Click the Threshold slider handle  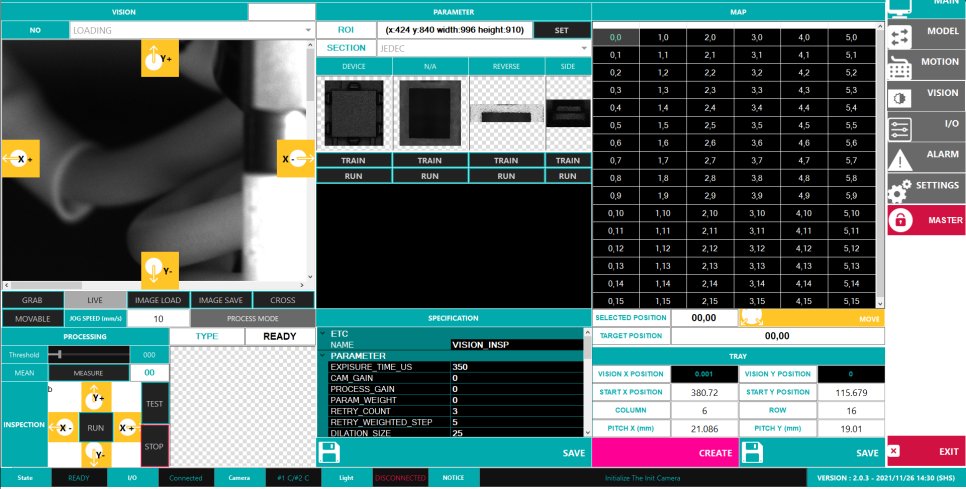59,355
